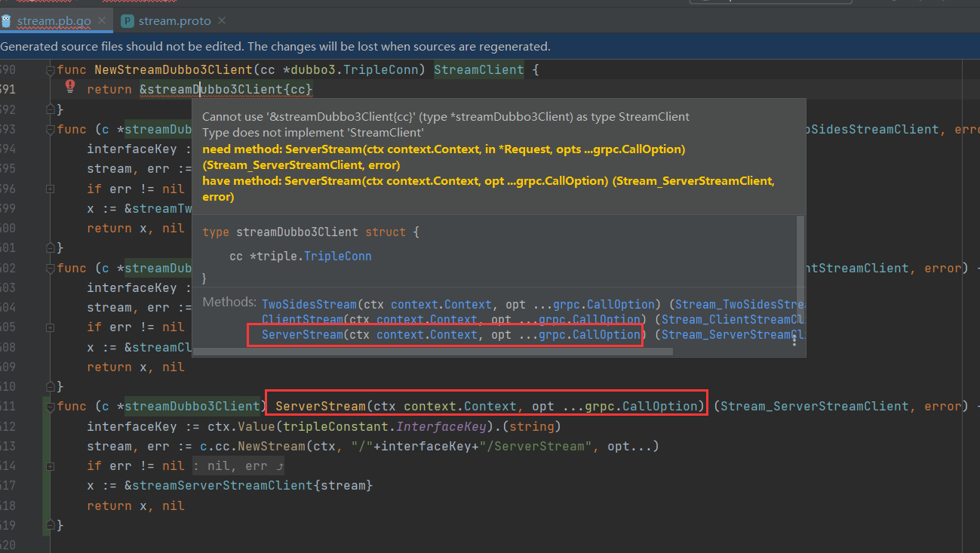Image resolution: width=980 pixels, height=553 pixels.
Task: Click the folded ': nil, err' placeholder text
Action: [x=238, y=466]
